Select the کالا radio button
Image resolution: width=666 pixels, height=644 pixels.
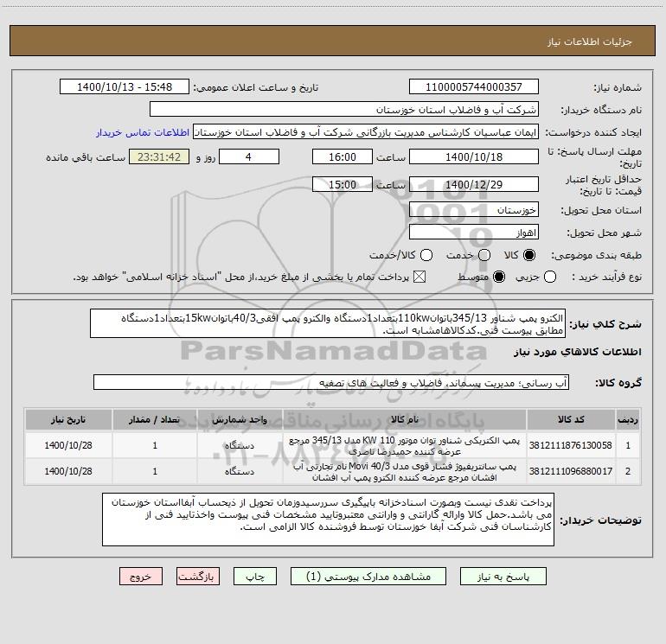point(529,255)
